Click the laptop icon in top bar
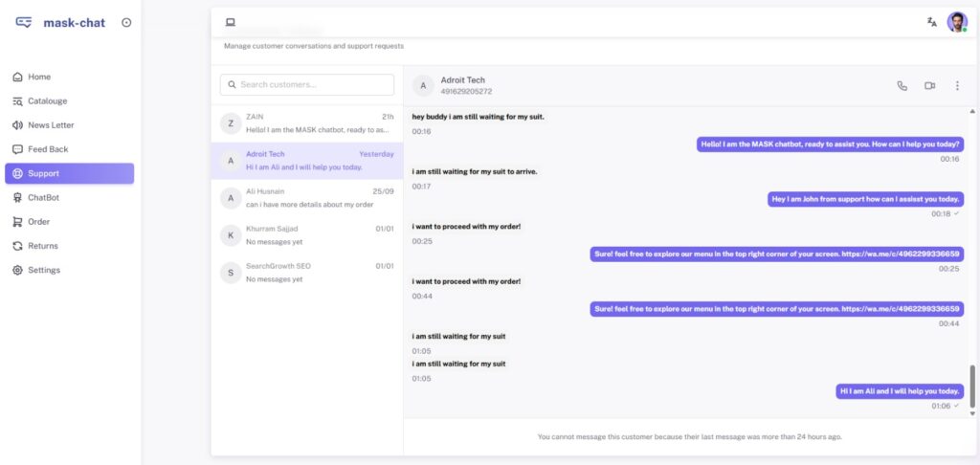The width and height of the screenshot is (980, 465). pos(230,22)
